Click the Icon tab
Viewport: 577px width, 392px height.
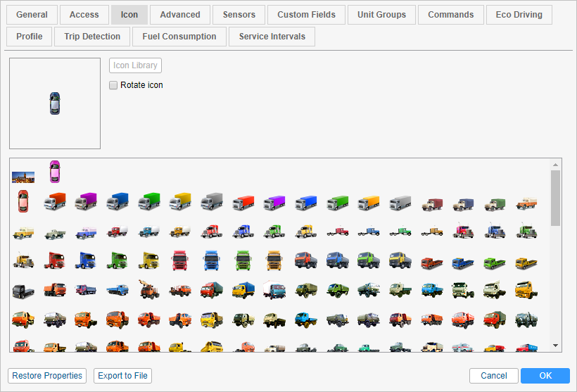point(129,15)
